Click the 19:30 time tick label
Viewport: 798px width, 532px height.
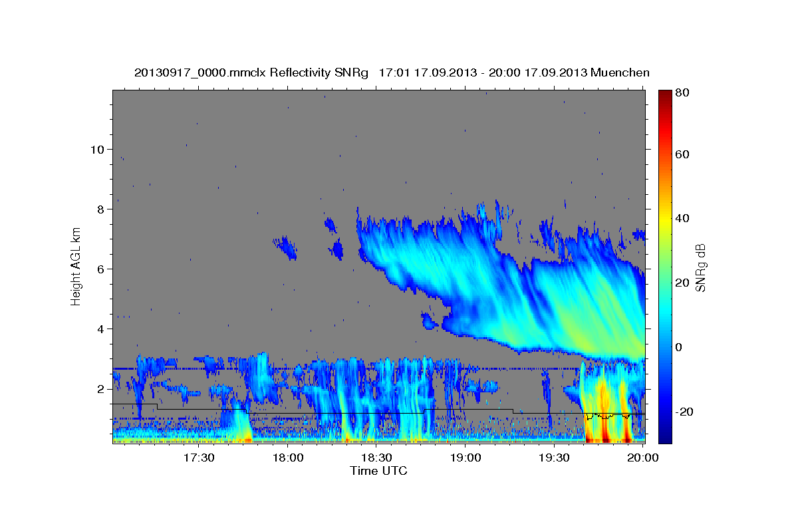(553, 459)
